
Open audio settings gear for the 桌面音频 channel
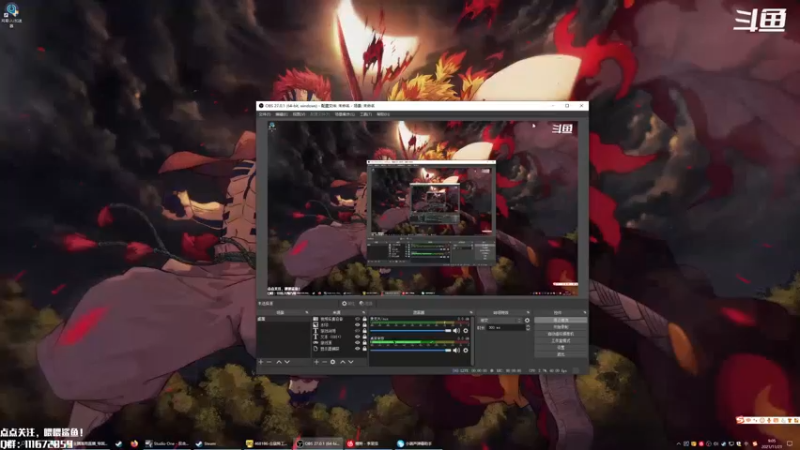tap(465, 350)
